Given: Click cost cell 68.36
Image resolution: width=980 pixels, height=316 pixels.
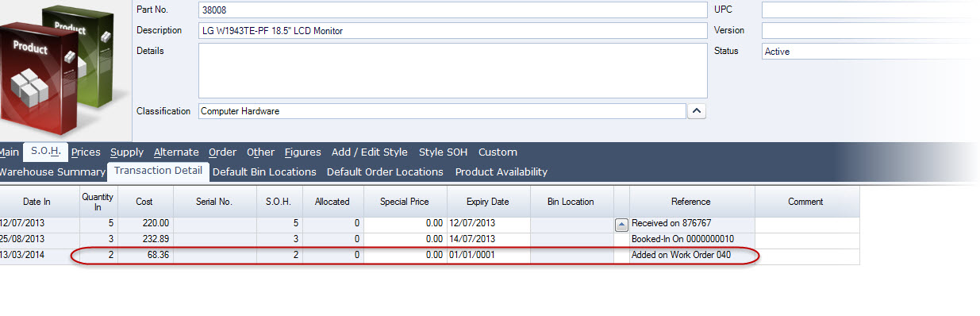Looking at the screenshot, I should pyautogui.click(x=145, y=255).
